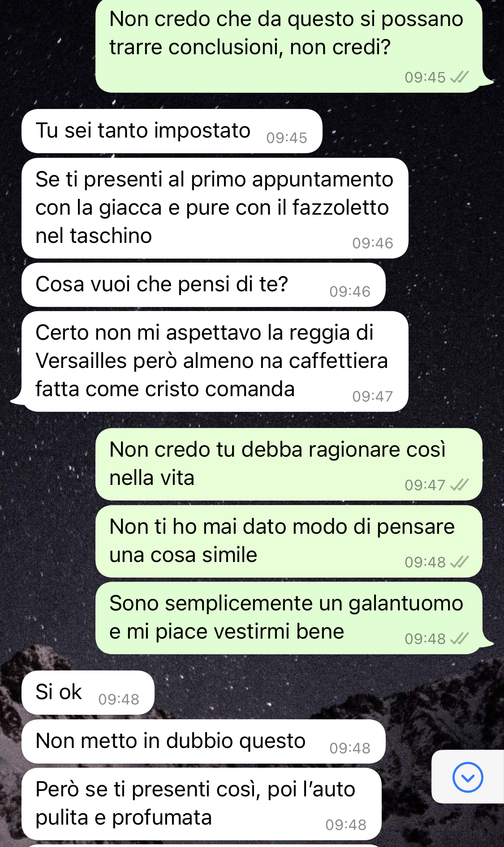This screenshot has width=504, height=847.
Task: Select the 'Sono semplicemente un galantuomo' message
Action: click(289, 618)
